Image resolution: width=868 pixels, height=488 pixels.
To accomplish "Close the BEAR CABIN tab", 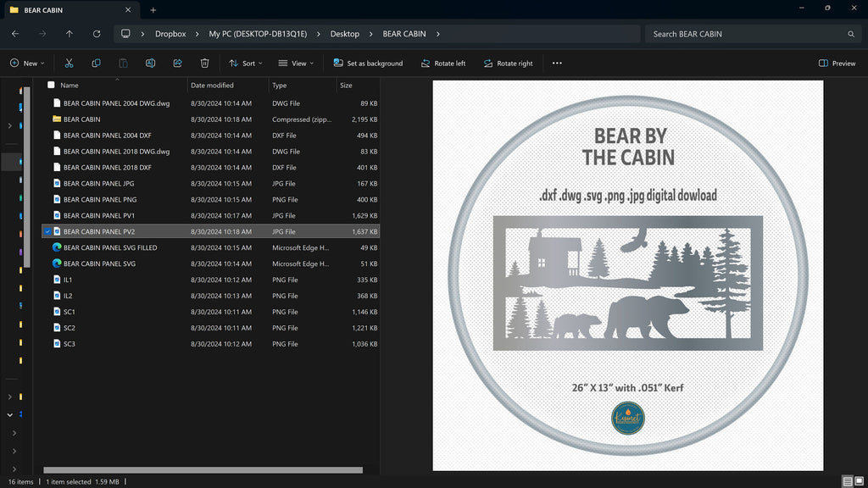I will click(x=128, y=10).
